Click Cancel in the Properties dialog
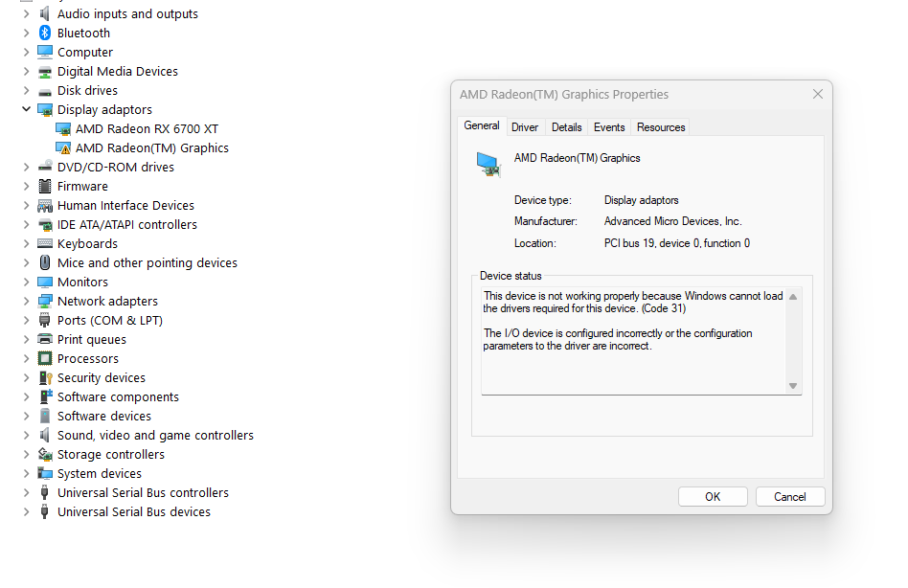908x588 pixels. [790, 497]
